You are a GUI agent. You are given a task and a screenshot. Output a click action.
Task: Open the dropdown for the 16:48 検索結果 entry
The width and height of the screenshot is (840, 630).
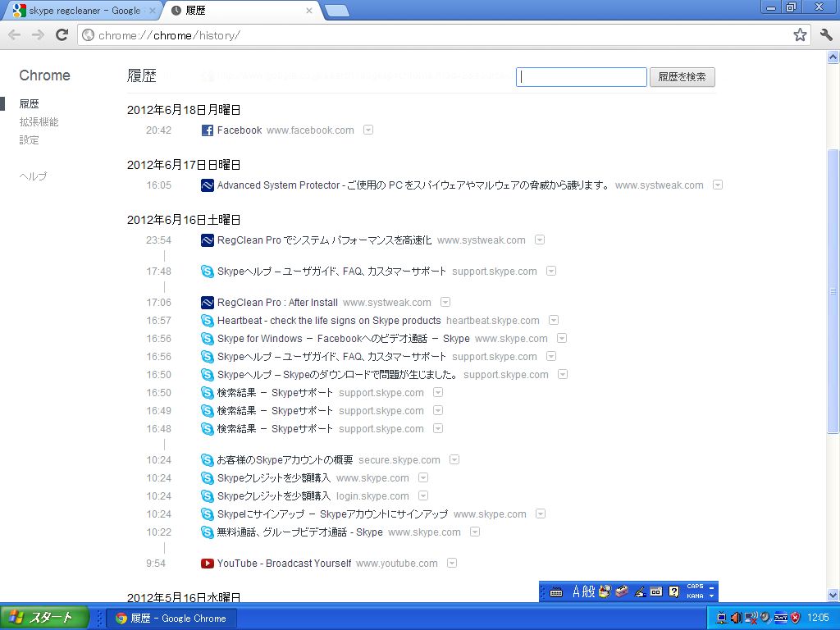click(x=438, y=428)
